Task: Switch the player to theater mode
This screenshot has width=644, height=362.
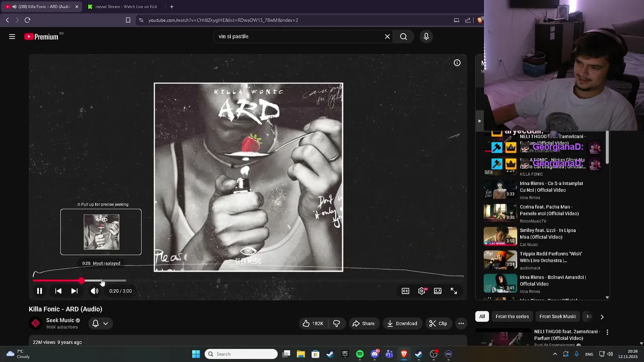Action: point(438,291)
